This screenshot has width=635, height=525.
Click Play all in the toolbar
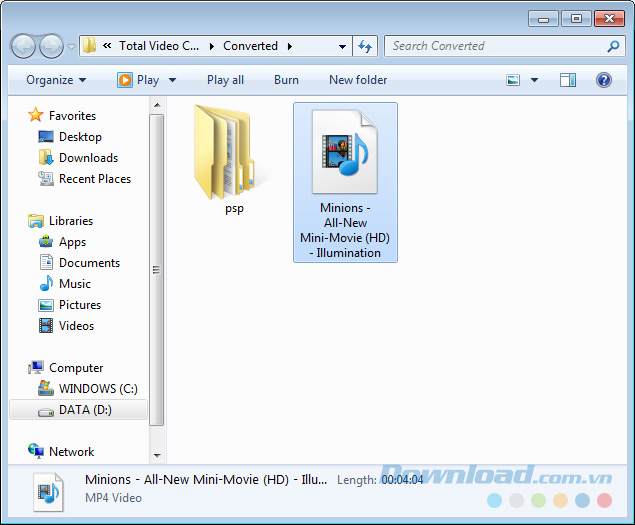tap(225, 80)
